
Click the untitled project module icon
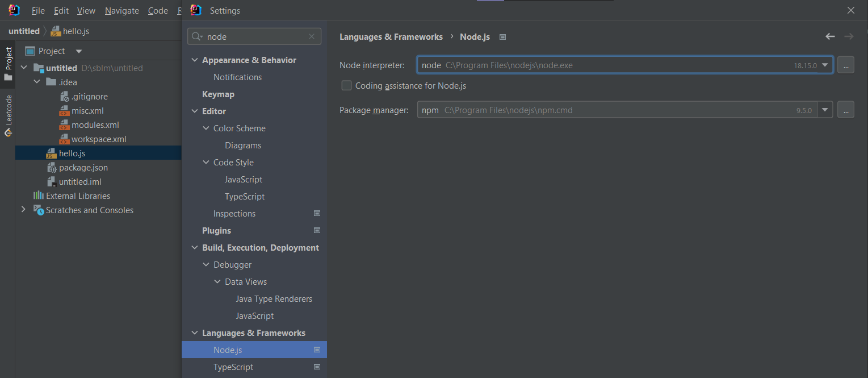[39, 68]
